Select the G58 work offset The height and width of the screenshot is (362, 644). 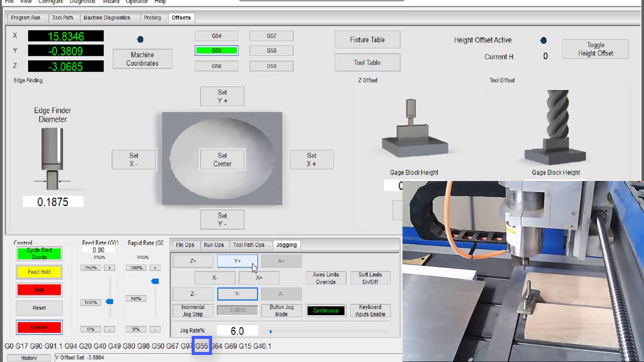[x=271, y=50]
